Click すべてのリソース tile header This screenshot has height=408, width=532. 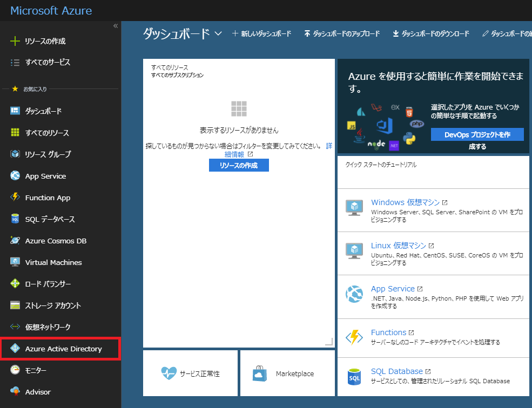(170, 67)
